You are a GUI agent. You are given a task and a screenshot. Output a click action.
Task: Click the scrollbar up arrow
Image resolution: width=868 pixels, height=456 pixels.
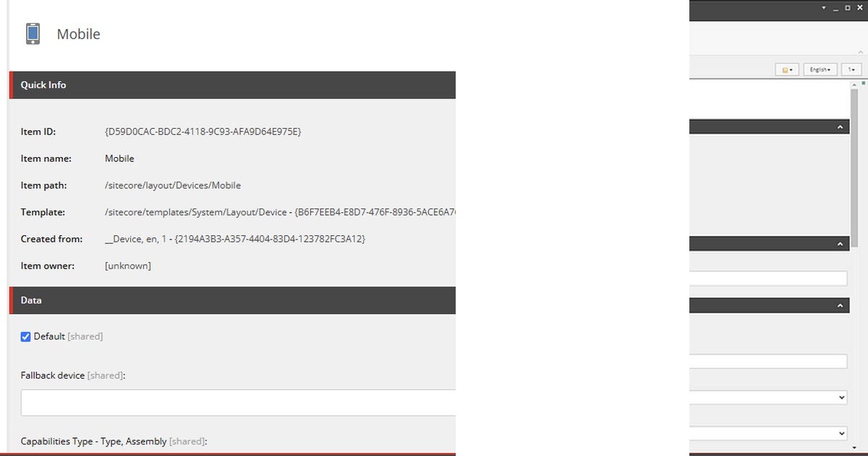(854, 84)
